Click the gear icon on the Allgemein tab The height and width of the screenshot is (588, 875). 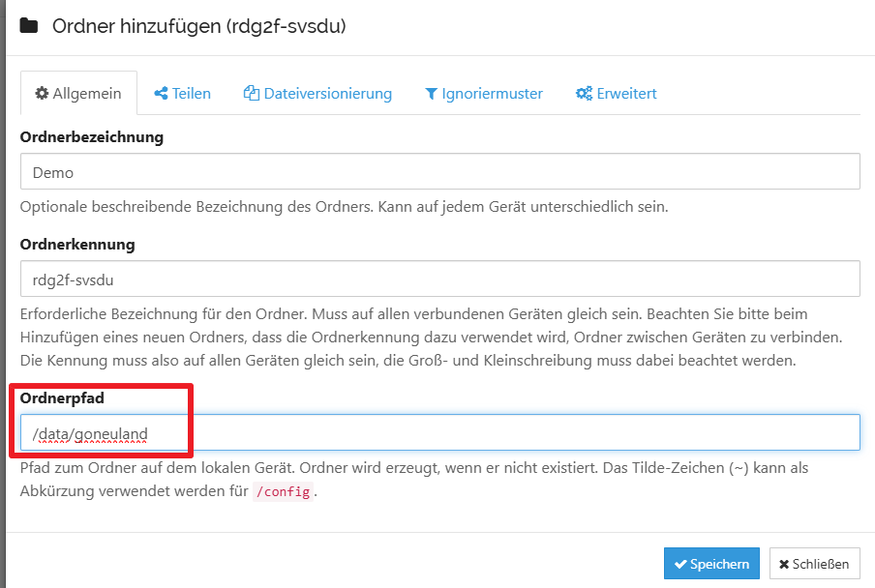click(42, 94)
